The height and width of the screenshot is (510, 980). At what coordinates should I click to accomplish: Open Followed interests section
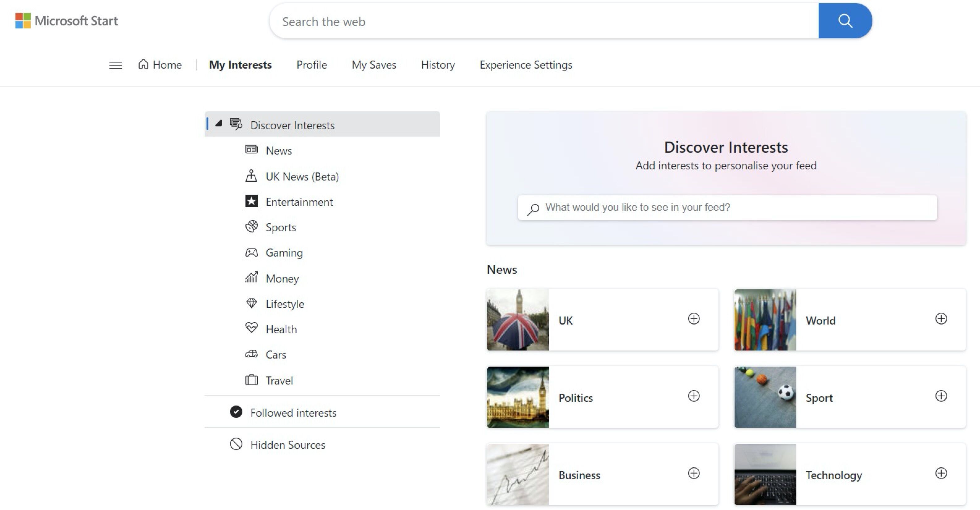tap(293, 413)
